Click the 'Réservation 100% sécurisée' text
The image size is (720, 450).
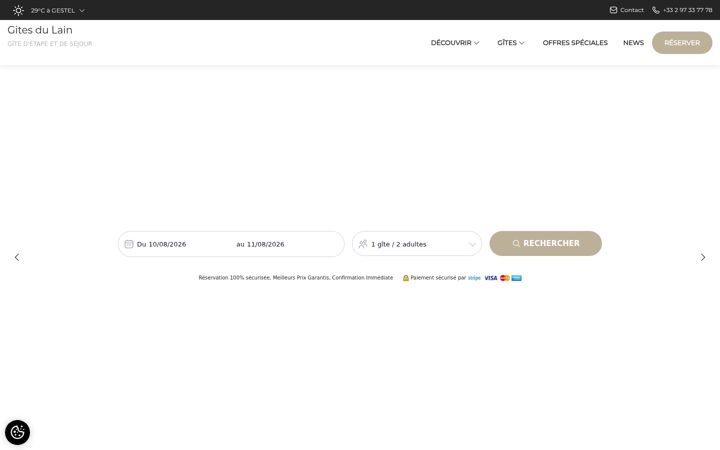tap(234, 278)
